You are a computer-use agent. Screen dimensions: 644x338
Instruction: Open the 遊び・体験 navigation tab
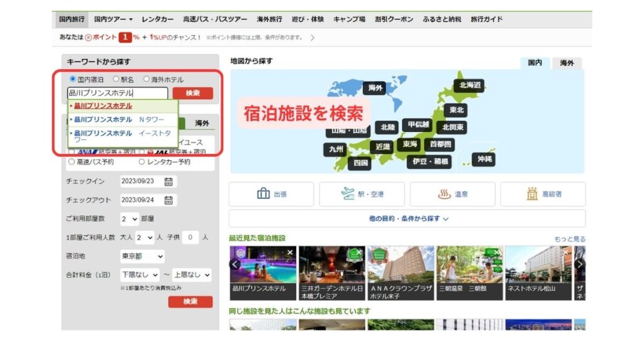tap(308, 19)
